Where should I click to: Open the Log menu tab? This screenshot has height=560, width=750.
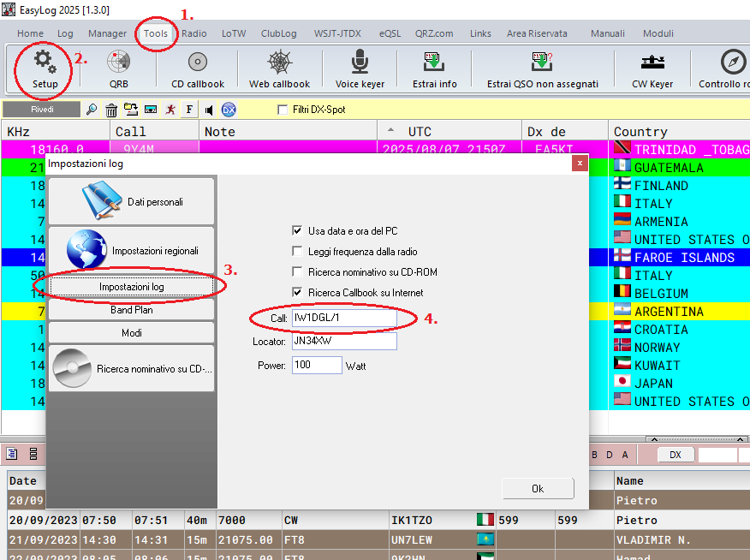point(65,33)
